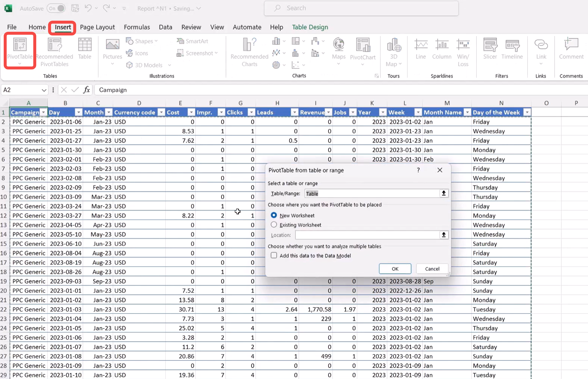Open the Day column filter dropdown
The image size is (588, 379).
coord(78,112)
